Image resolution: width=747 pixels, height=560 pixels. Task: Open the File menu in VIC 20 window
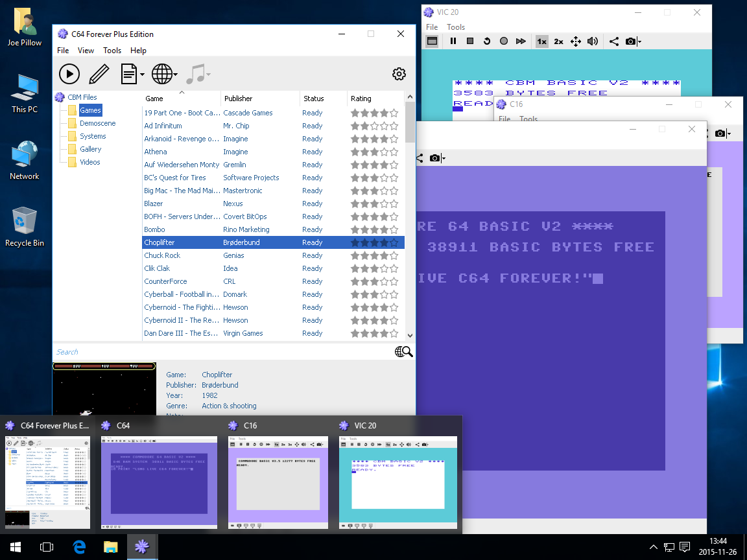[x=432, y=27]
